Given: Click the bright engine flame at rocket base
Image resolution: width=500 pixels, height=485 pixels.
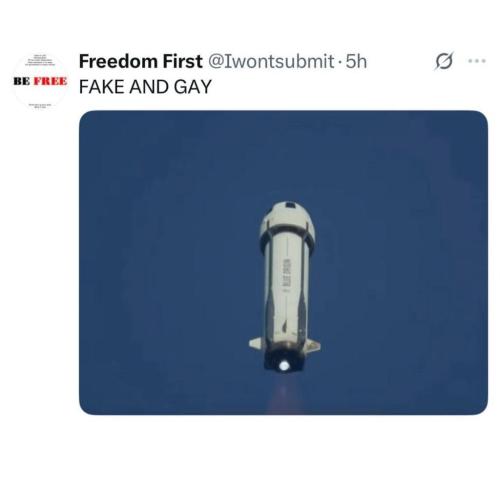Looking at the screenshot, I should point(284,366).
